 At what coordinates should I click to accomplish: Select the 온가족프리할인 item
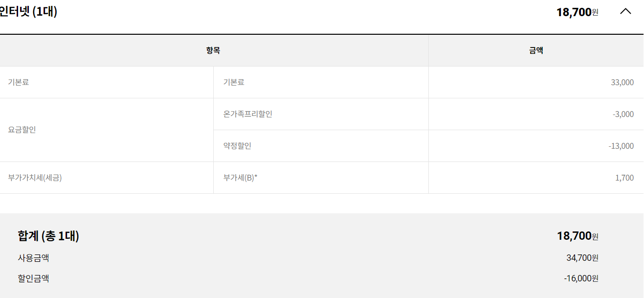click(x=247, y=114)
